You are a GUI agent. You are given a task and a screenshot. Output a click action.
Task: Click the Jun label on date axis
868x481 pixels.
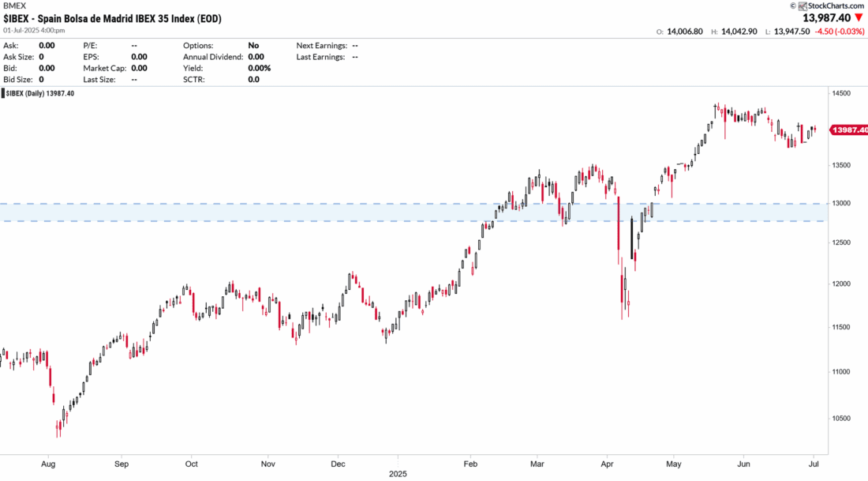click(743, 464)
